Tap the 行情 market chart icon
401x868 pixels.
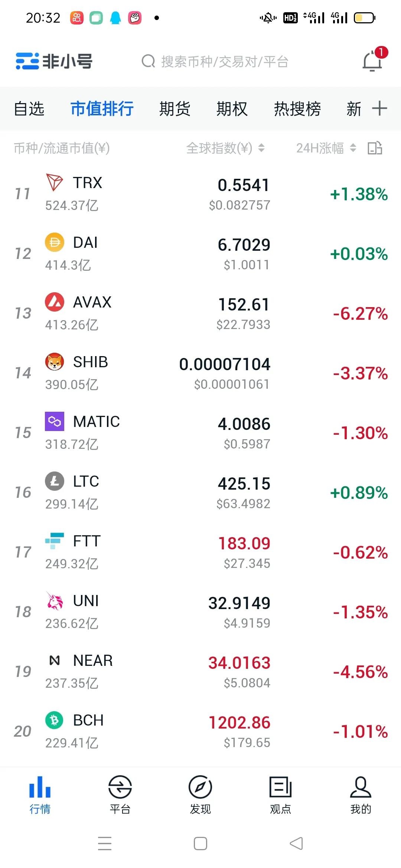point(40,787)
